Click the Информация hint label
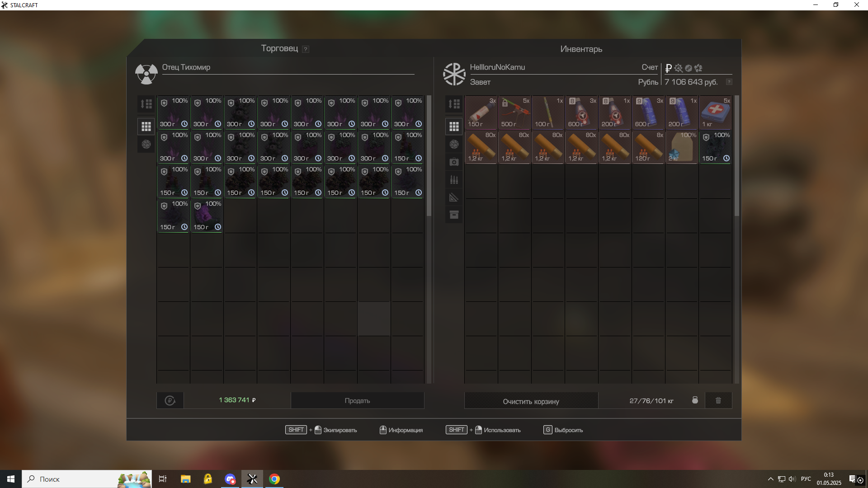 pos(406,430)
